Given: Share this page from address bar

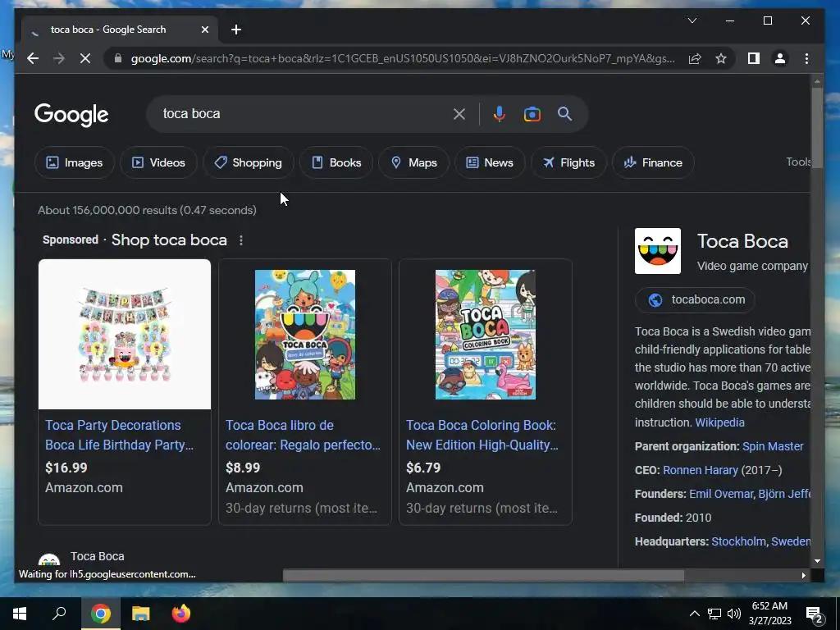Looking at the screenshot, I should tap(695, 58).
